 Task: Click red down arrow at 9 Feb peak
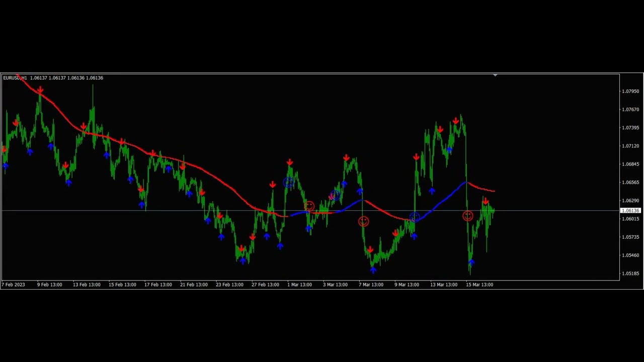[40, 90]
